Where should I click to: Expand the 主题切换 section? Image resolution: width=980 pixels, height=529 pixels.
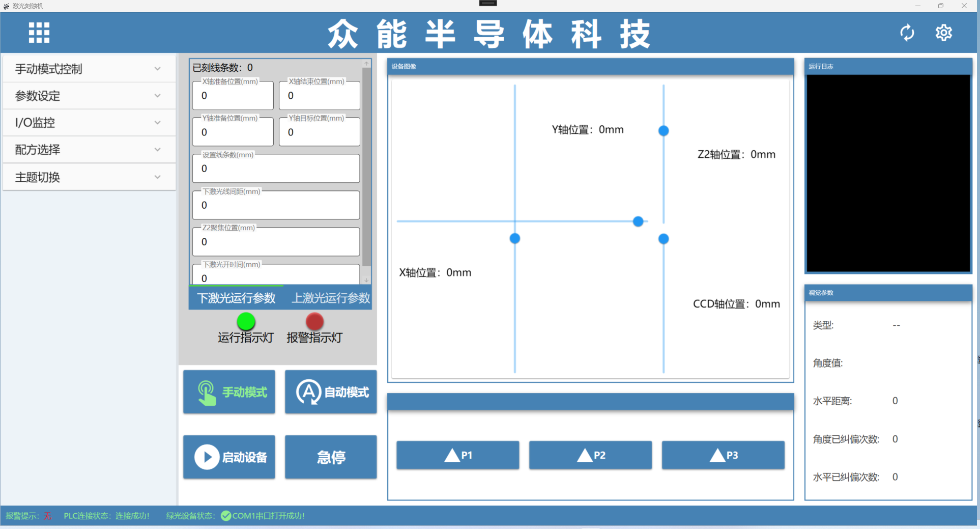point(89,177)
